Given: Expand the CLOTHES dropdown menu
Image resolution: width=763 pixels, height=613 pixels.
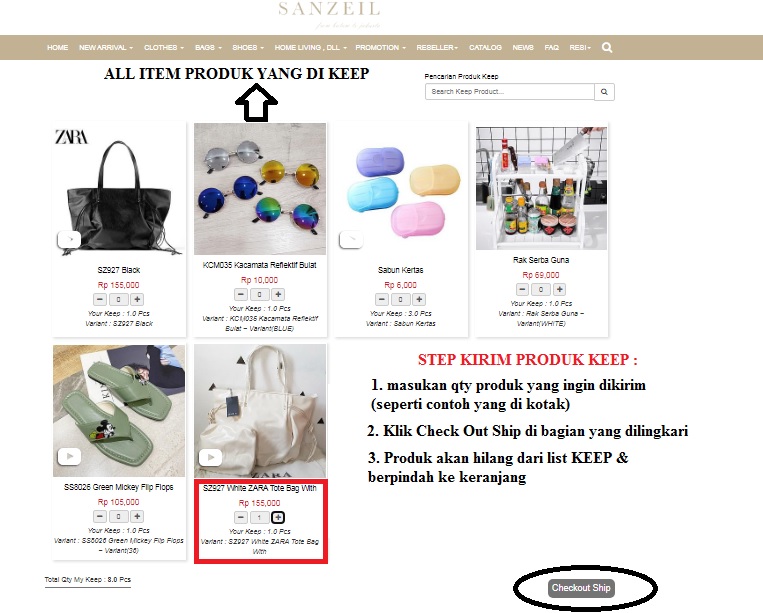Looking at the screenshot, I should (x=164, y=47).
